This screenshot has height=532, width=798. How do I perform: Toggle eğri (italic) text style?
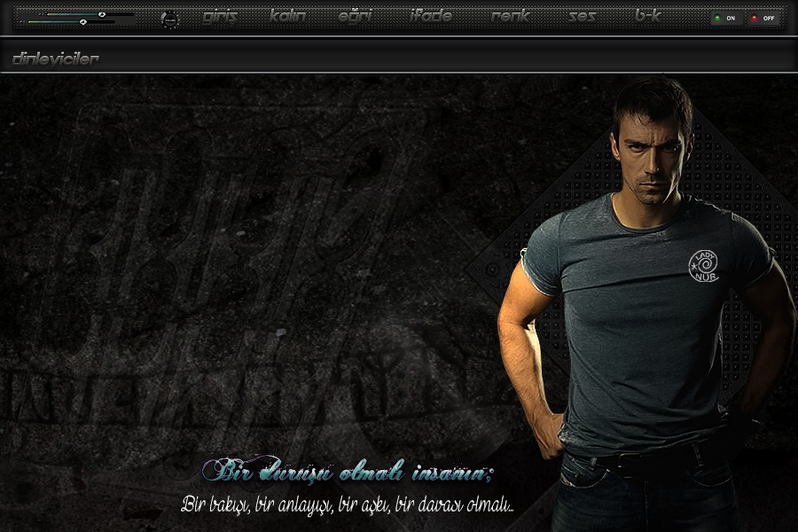pos(355,16)
